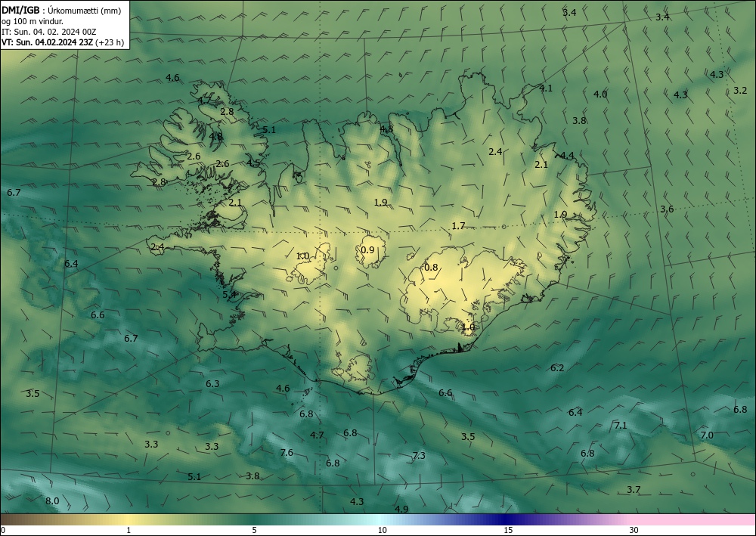756x536 pixels.
Task: Click the 1.7 value in central Iceland
Action: (x=459, y=225)
